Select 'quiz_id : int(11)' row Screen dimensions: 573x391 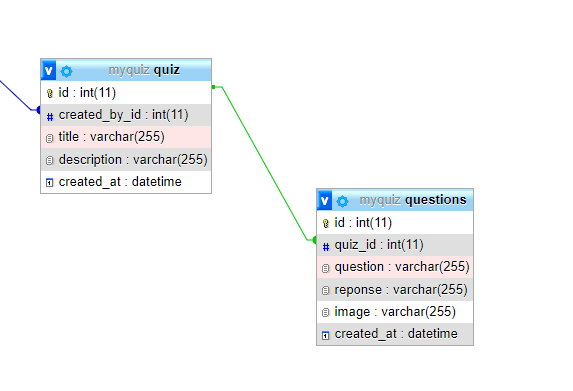[395, 245]
